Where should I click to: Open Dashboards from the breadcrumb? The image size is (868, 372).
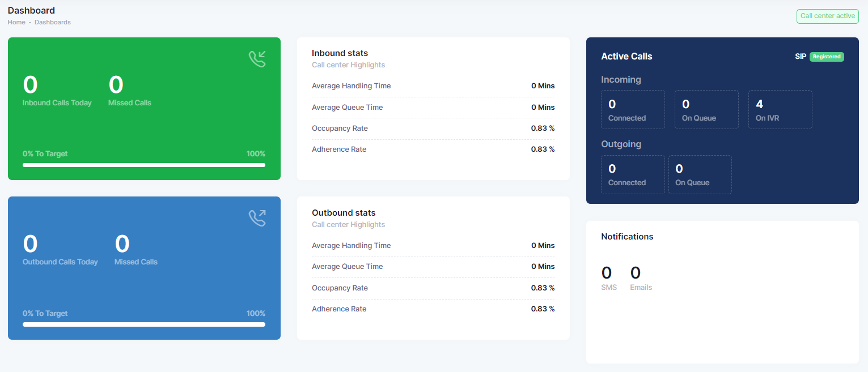click(52, 22)
